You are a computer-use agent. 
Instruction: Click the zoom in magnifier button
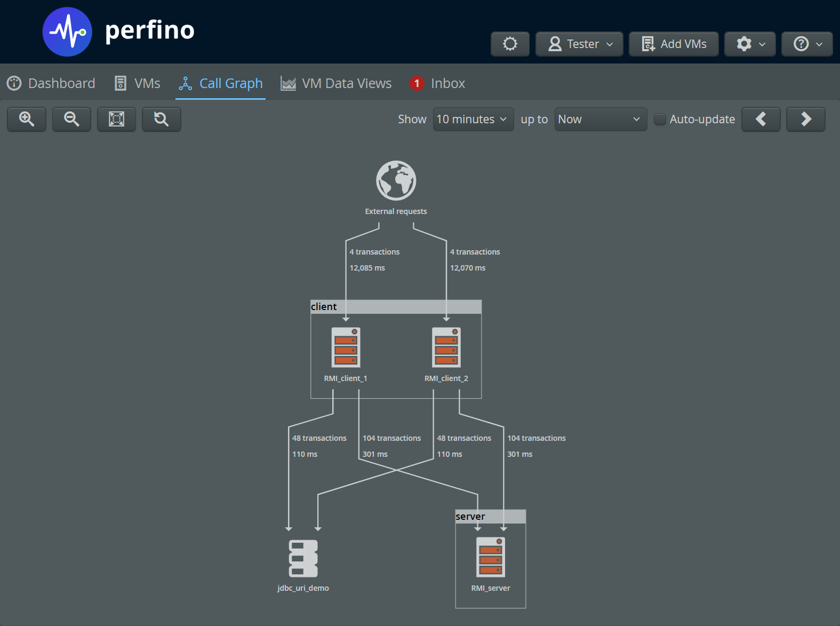click(27, 119)
